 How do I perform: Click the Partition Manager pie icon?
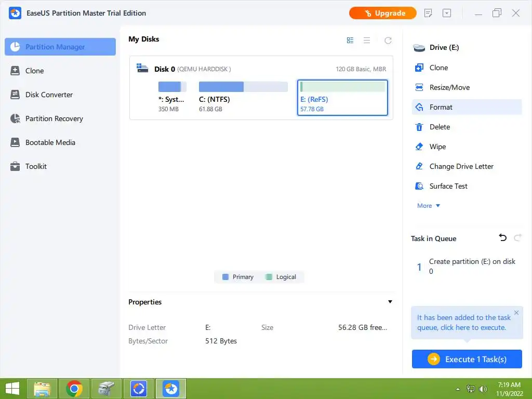click(x=15, y=46)
